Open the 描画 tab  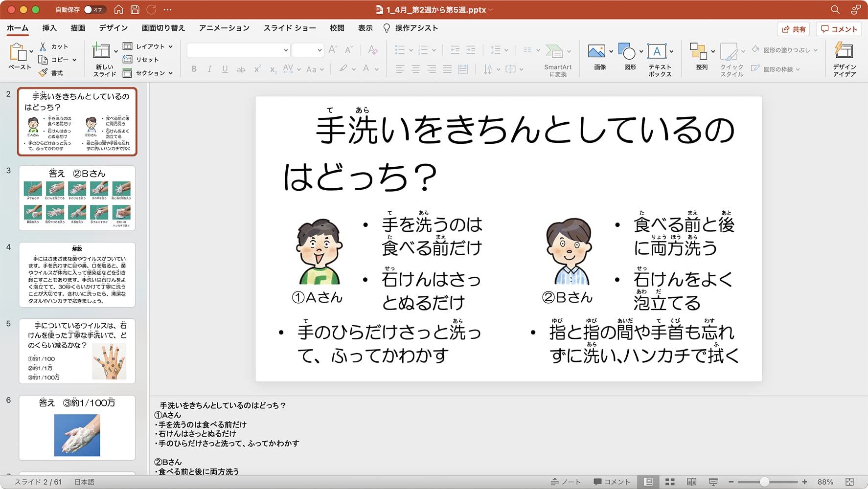(78, 28)
